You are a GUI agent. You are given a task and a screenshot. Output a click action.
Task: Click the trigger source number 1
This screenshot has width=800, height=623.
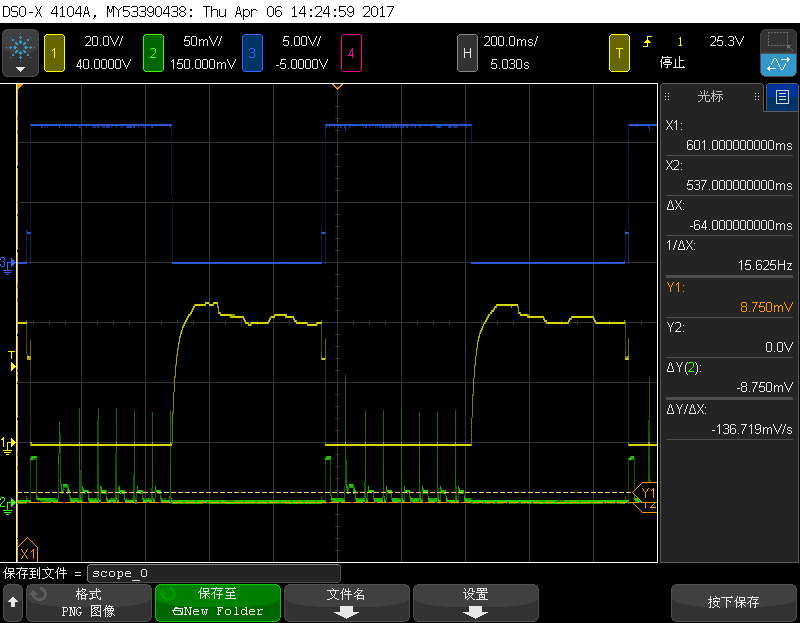click(680, 42)
